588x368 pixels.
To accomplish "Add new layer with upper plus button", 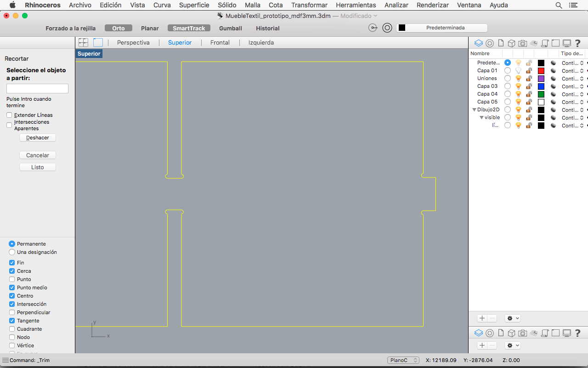I will [x=482, y=318].
